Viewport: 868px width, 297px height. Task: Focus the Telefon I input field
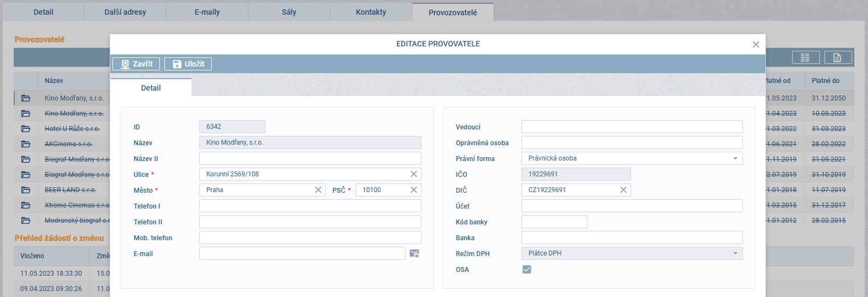pyautogui.click(x=310, y=206)
